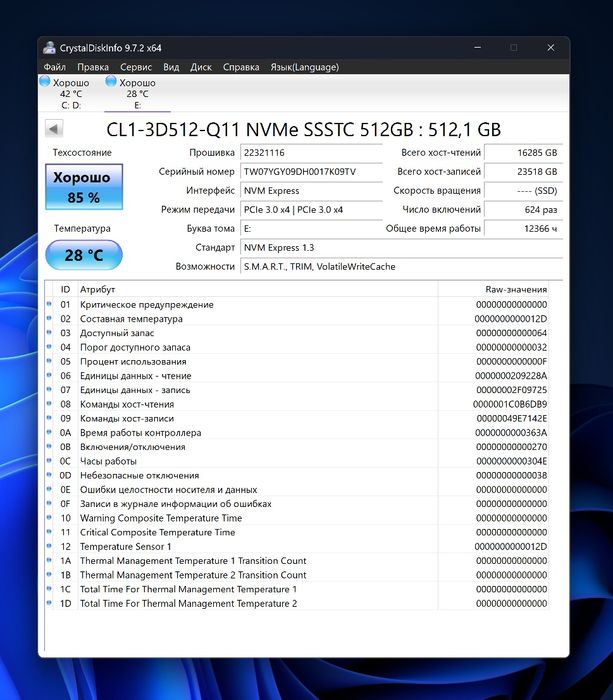Click the 28 °C temperature indicator
The image size is (613, 700).
pos(84,255)
